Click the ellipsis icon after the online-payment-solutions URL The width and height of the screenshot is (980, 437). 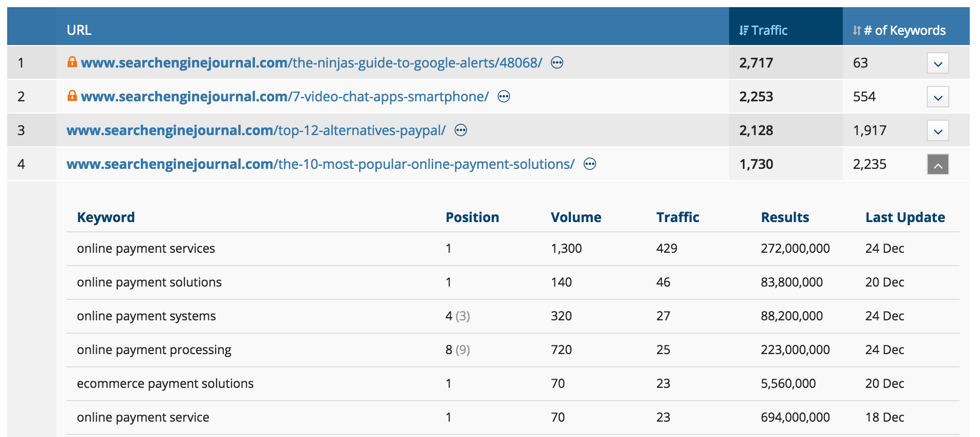coord(590,164)
